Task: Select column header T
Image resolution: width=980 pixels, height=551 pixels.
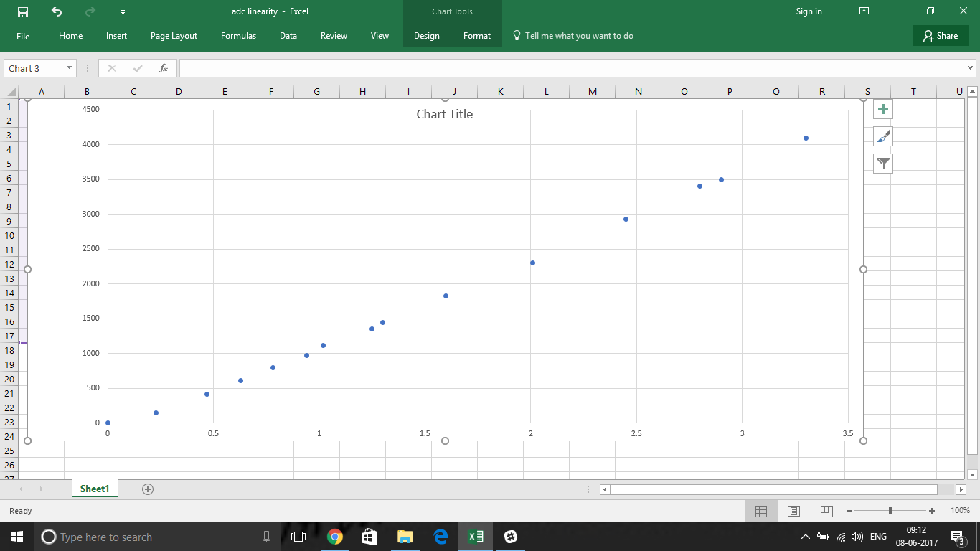Action: (x=913, y=91)
